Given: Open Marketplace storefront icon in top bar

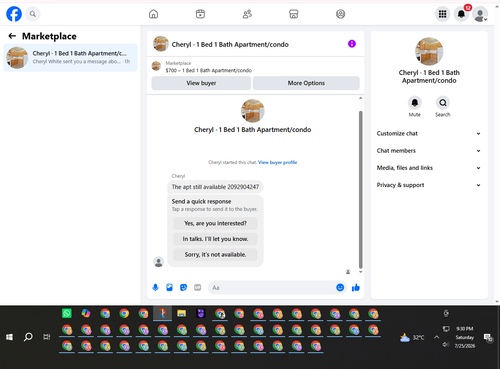Looking at the screenshot, I should [294, 14].
